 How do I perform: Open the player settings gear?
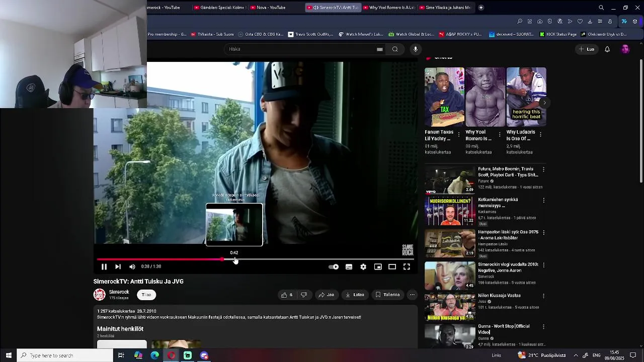click(363, 266)
